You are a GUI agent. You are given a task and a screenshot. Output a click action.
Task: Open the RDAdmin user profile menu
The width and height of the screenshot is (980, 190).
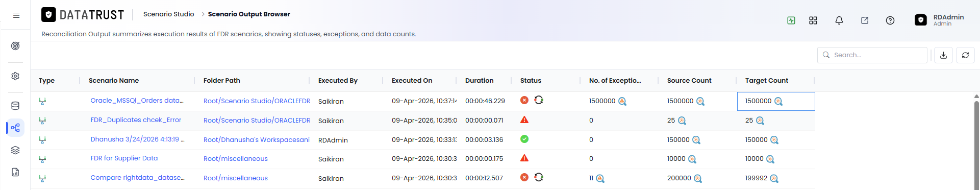(939, 20)
